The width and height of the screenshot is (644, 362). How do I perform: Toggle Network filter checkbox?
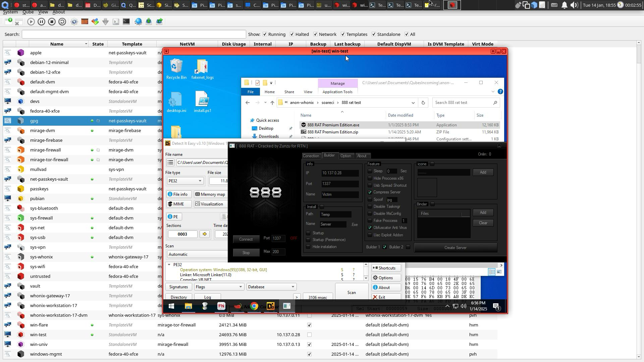click(316, 34)
